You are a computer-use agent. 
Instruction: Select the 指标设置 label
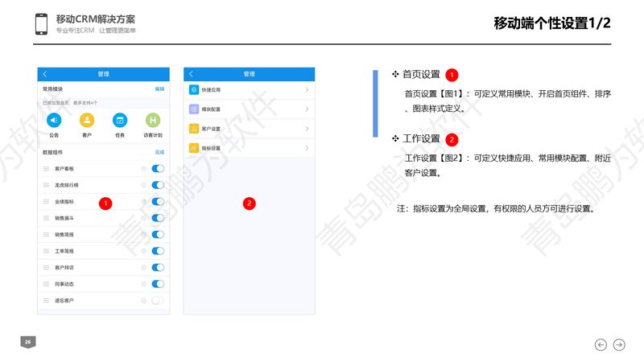(211, 148)
